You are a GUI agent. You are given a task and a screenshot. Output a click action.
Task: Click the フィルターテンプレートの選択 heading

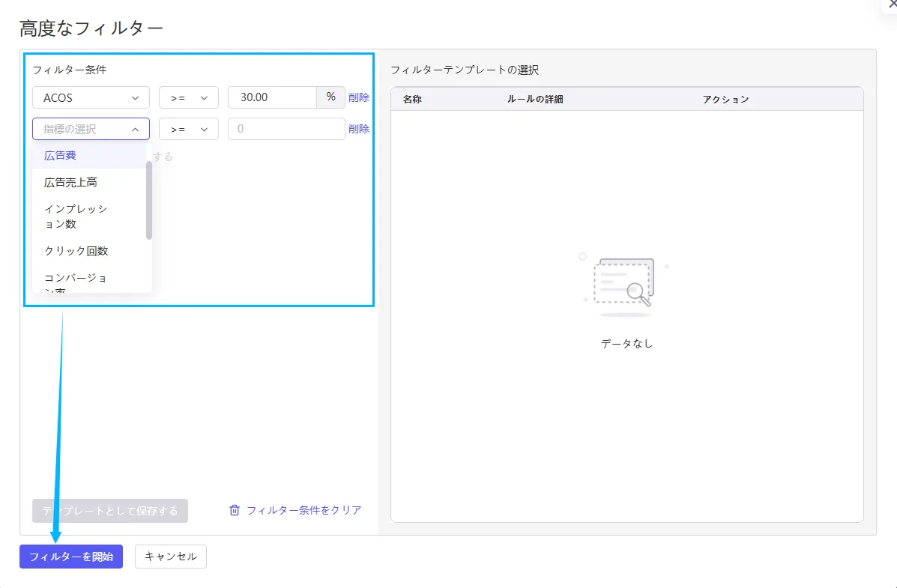(465, 70)
